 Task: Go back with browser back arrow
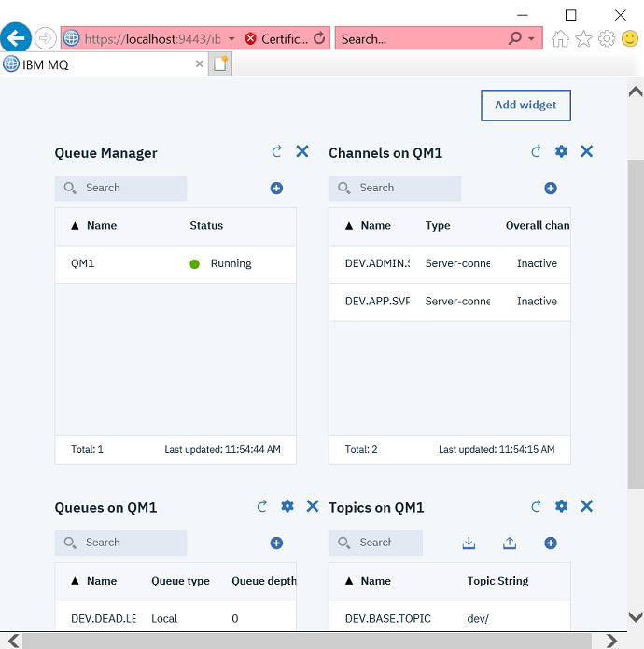(16, 38)
